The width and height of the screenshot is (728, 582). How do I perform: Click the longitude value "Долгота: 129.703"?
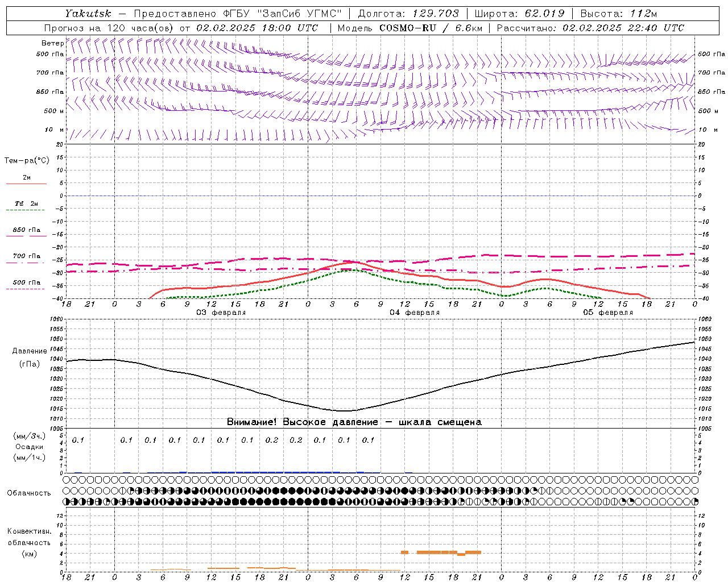[x=408, y=14]
